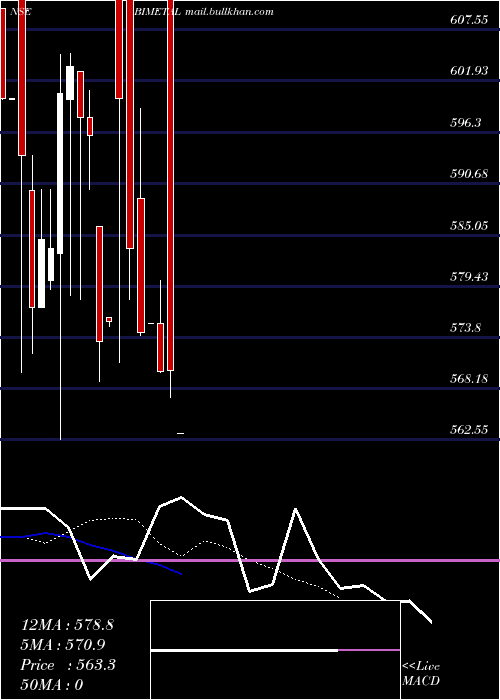Click the <<Live MACD label

click(421, 674)
